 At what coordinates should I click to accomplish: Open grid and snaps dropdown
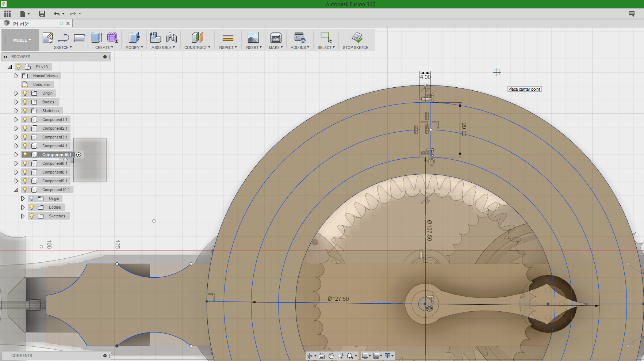(x=377, y=356)
